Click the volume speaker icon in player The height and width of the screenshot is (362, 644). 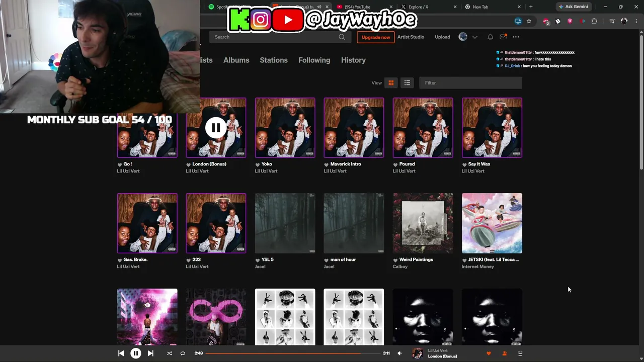click(399, 353)
